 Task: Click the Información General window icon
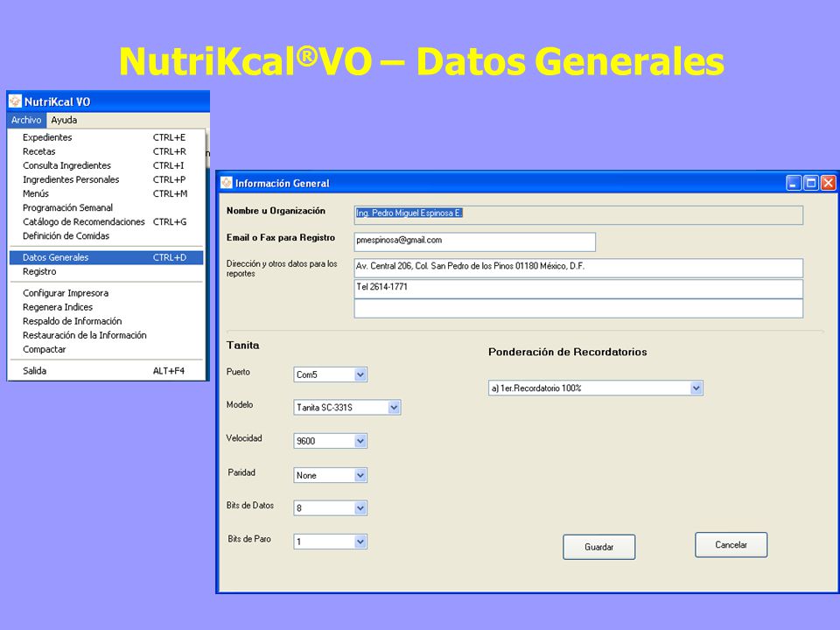click(227, 183)
